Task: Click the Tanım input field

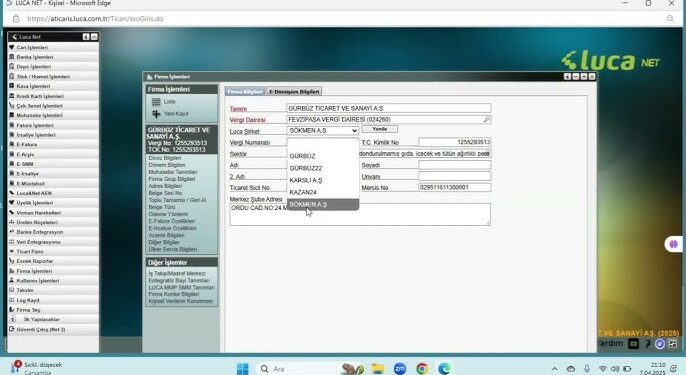Action: (388, 108)
